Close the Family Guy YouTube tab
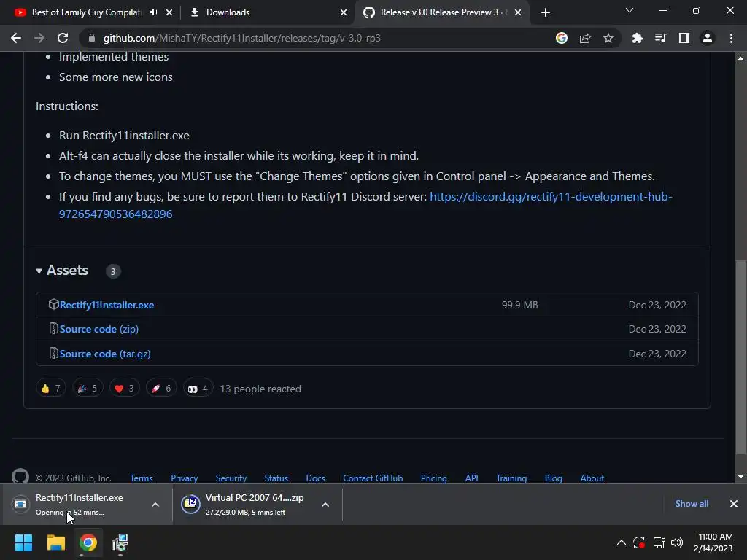Image resolution: width=747 pixels, height=560 pixels. [169, 12]
